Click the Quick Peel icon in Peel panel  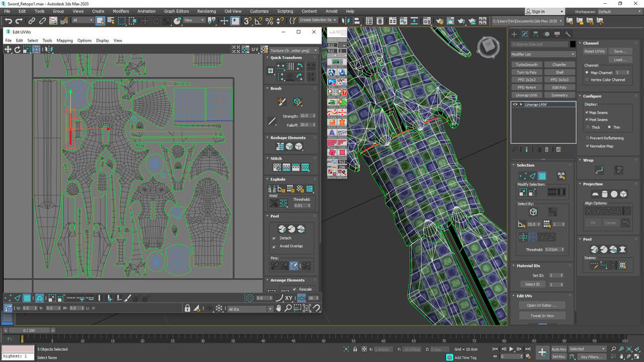click(282, 229)
